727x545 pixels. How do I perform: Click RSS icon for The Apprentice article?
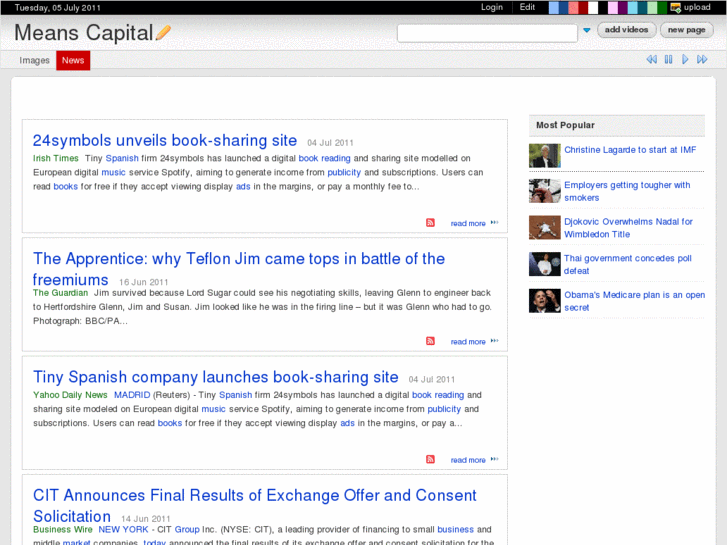tap(430, 341)
